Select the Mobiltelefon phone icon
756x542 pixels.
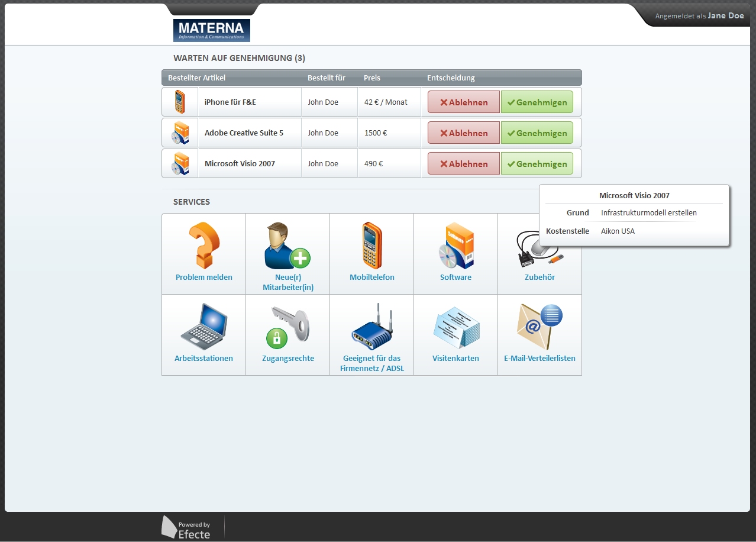point(372,245)
